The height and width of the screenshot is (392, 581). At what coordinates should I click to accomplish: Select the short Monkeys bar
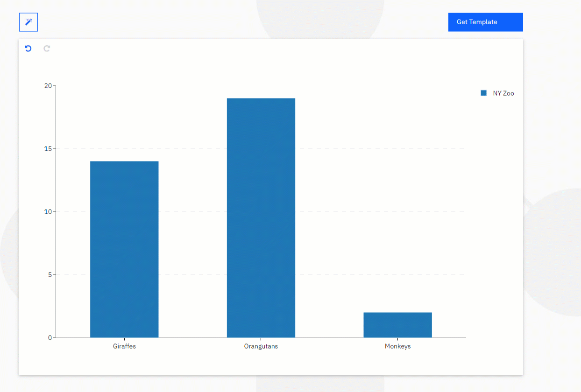coord(397,325)
